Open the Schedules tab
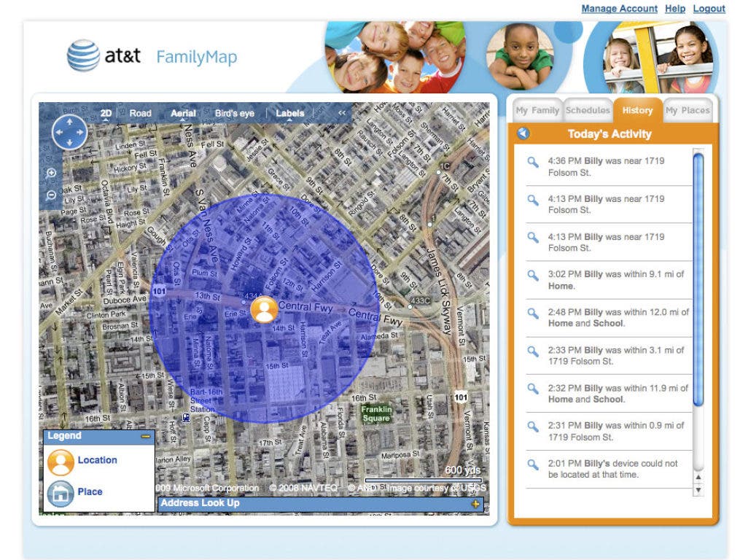740x560 pixels. pyautogui.click(x=588, y=111)
